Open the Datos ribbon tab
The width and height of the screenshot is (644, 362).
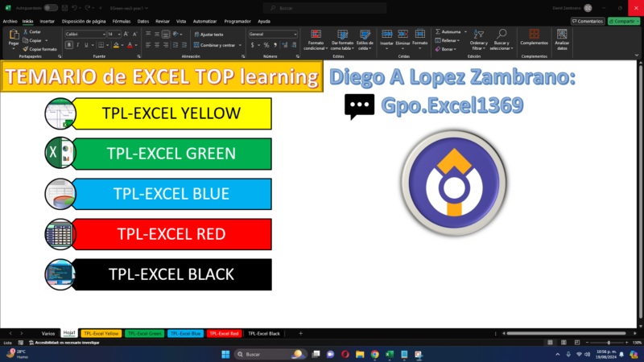point(143,22)
